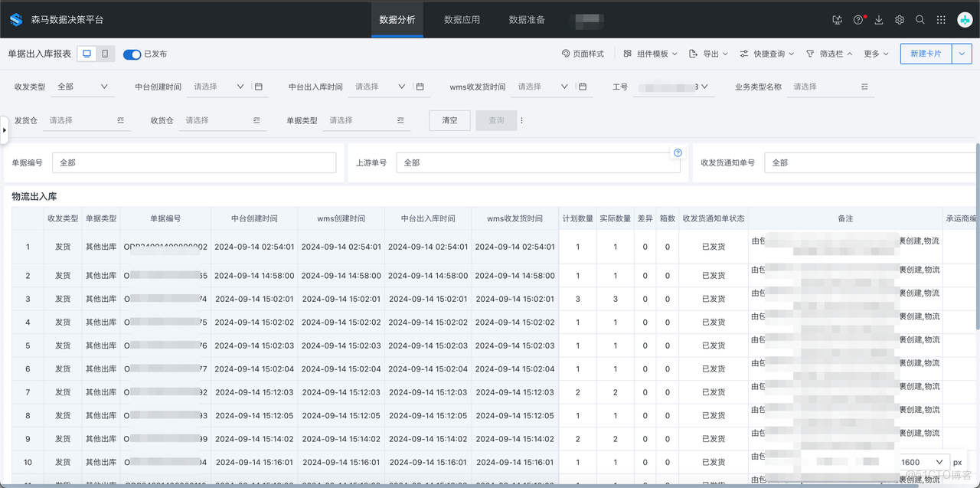This screenshot has width=980, height=488.
Task: Select desktop preview mode icon
Action: click(87, 54)
